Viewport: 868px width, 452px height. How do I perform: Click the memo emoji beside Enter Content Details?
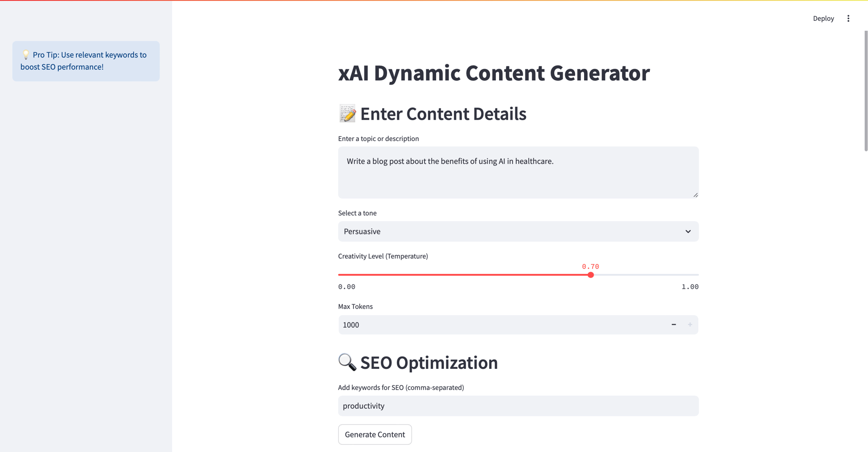[347, 114]
